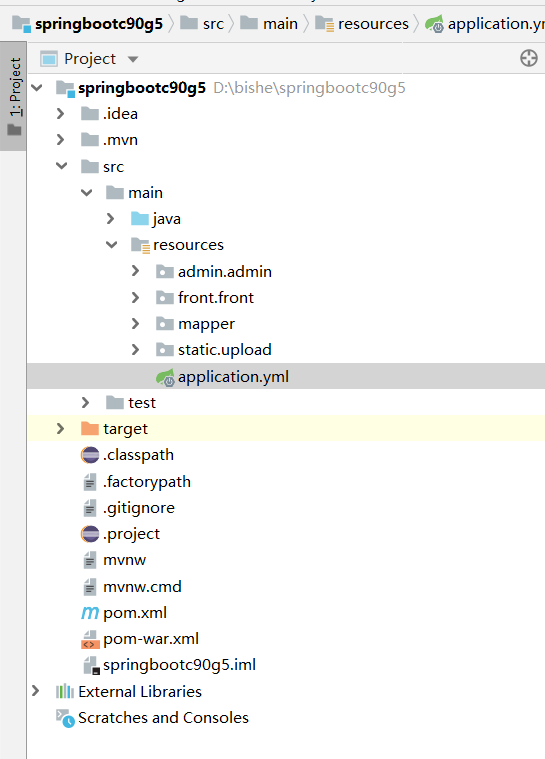Toggle the 1: Project side tool window tab
This screenshot has width=545, height=759.
point(14,96)
